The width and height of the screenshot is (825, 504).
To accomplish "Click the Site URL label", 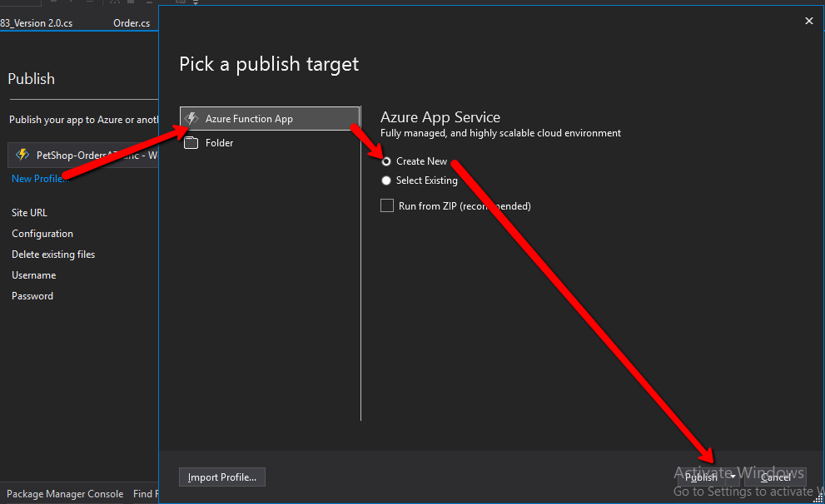I will [x=29, y=213].
